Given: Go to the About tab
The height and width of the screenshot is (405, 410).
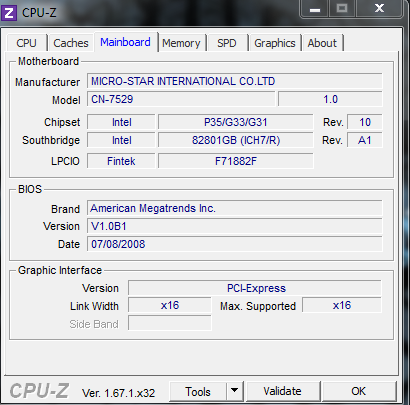Looking at the screenshot, I should tap(322, 43).
